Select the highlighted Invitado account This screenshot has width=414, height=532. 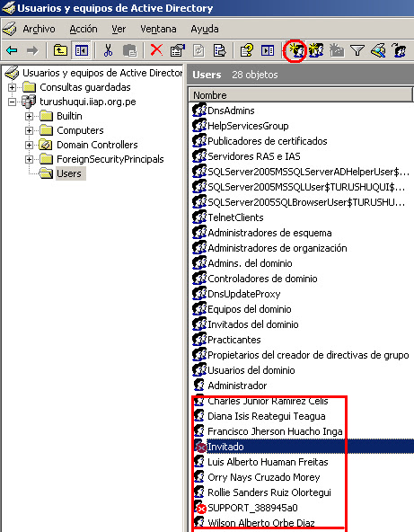pyautogui.click(x=225, y=447)
